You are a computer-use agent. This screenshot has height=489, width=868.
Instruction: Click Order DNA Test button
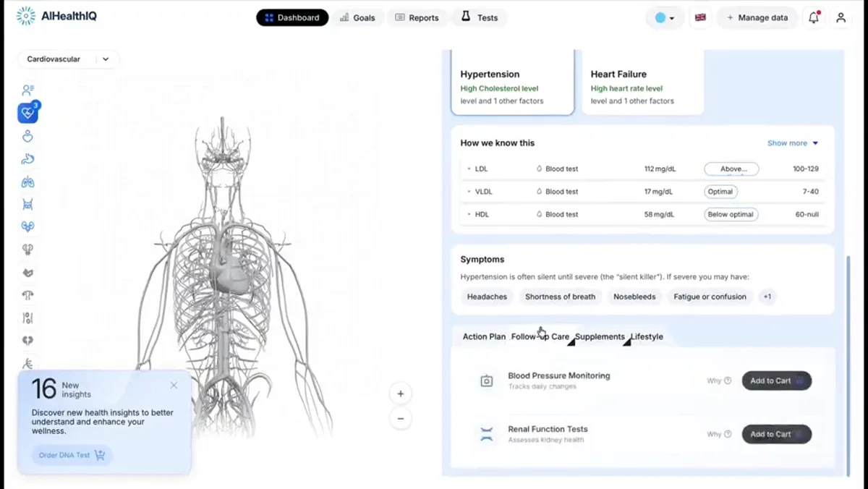[72, 455]
